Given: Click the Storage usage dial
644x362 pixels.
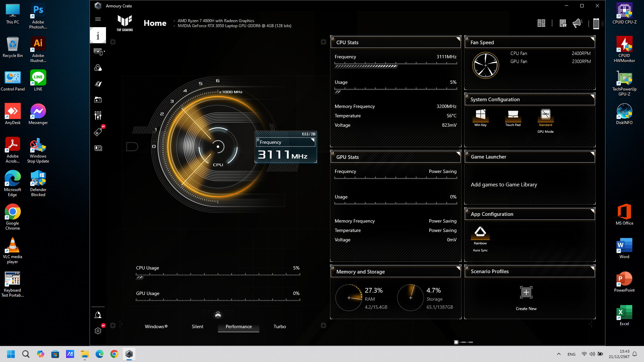Looking at the screenshot, I should (411, 298).
